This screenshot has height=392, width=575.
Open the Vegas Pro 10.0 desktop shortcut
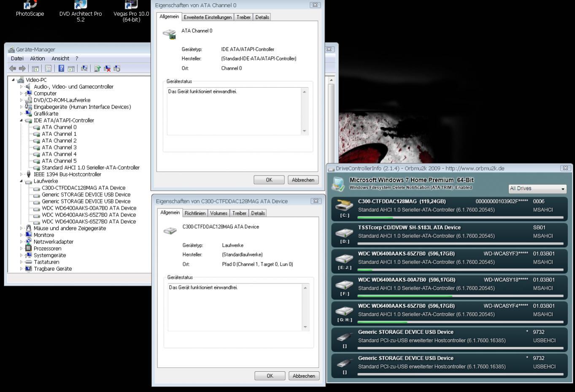(131, 11)
